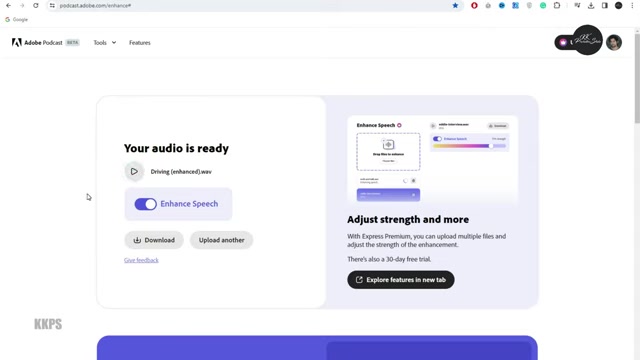The width and height of the screenshot is (640, 360).
Task: Open the Give feedback link
Action: 141,260
